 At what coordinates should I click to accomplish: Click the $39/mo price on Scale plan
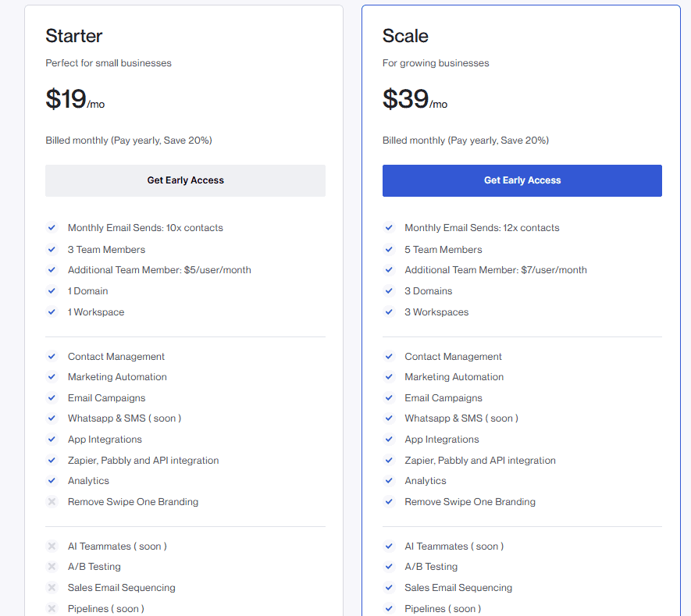415,100
